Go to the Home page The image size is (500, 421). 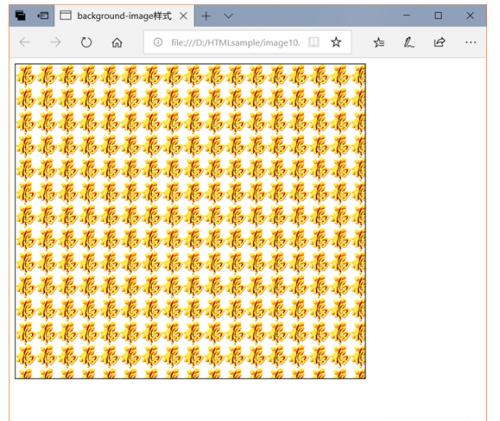tap(117, 43)
